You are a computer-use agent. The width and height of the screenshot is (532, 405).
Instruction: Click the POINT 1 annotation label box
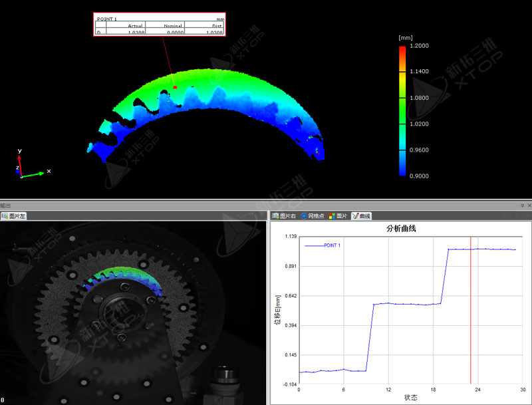point(160,24)
